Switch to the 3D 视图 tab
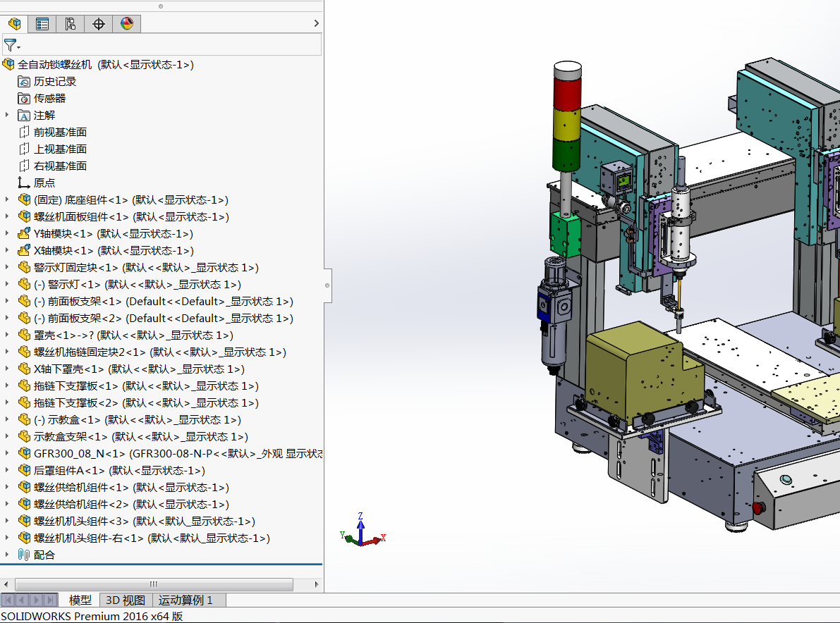Screen dimensions: 840x623 tap(126, 600)
